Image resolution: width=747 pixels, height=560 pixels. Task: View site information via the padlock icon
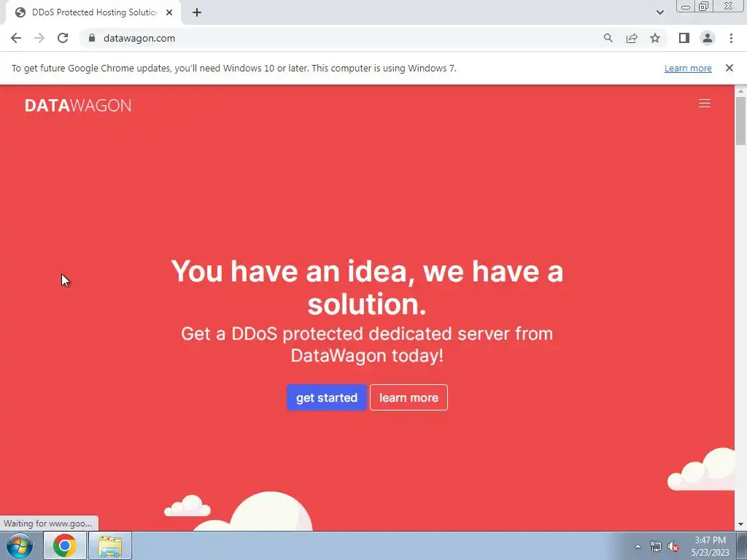coord(92,38)
